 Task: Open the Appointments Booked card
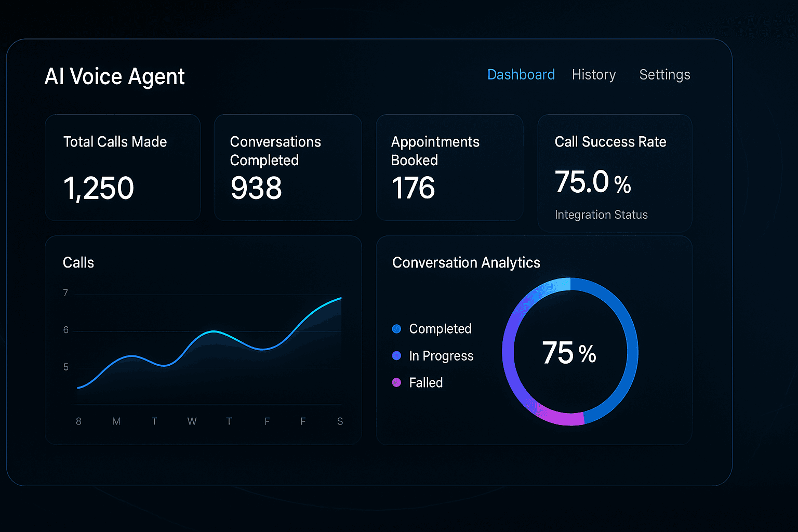click(x=449, y=167)
